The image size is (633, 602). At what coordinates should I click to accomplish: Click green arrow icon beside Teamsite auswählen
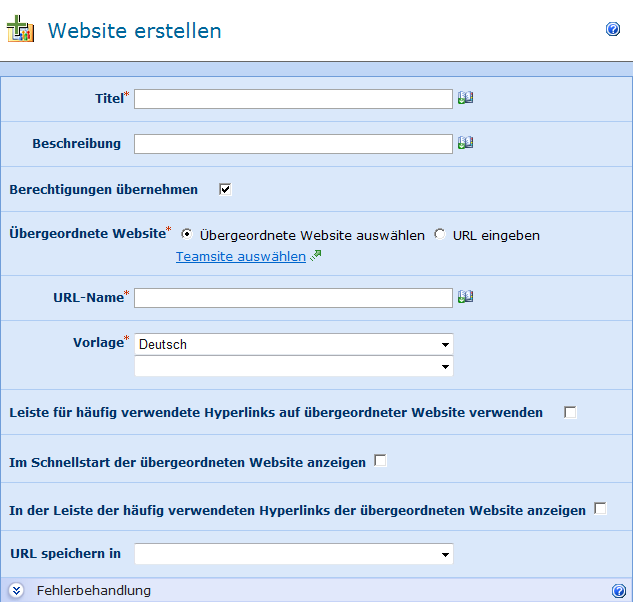316,257
